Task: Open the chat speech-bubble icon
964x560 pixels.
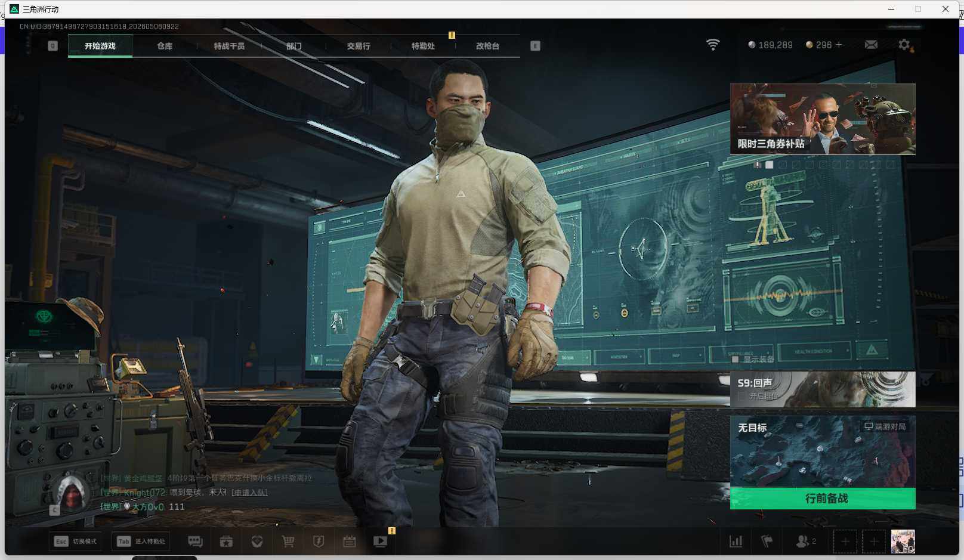Action: point(195,542)
